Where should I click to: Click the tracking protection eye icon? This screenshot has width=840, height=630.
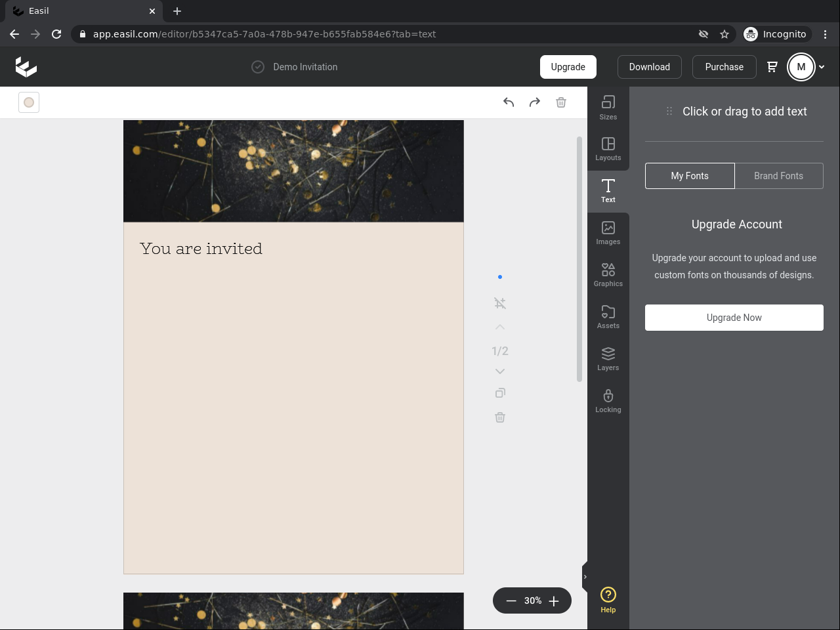click(x=703, y=34)
